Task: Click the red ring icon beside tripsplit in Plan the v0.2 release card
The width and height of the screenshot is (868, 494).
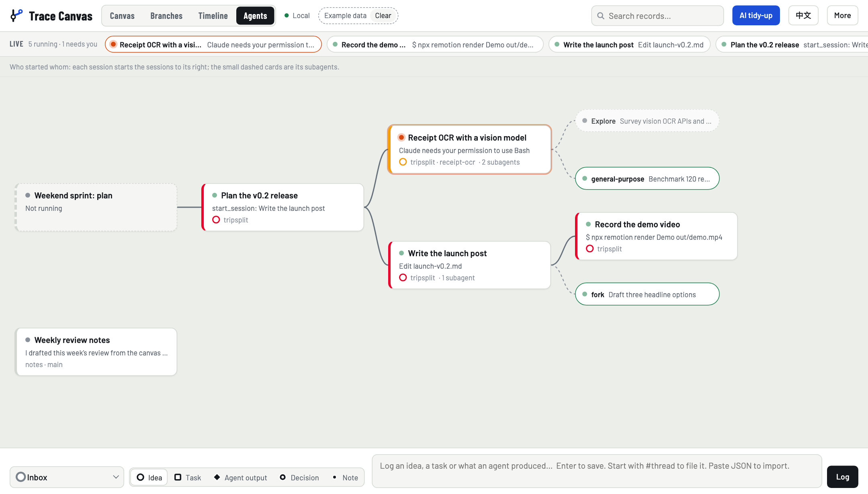Action: pos(216,220)
